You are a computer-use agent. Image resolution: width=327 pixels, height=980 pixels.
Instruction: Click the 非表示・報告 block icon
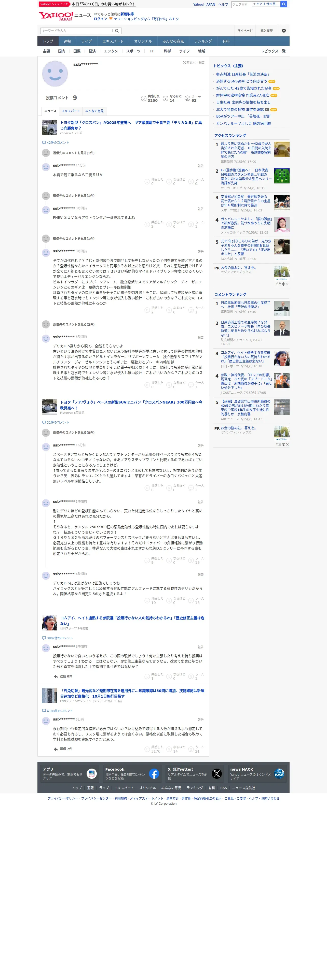(x=184, y=62)
